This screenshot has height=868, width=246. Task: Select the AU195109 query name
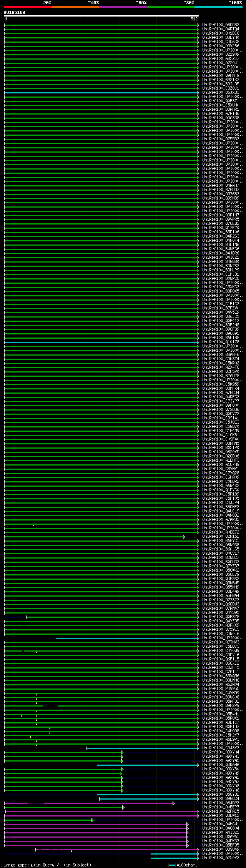click(x=15, y=12)
